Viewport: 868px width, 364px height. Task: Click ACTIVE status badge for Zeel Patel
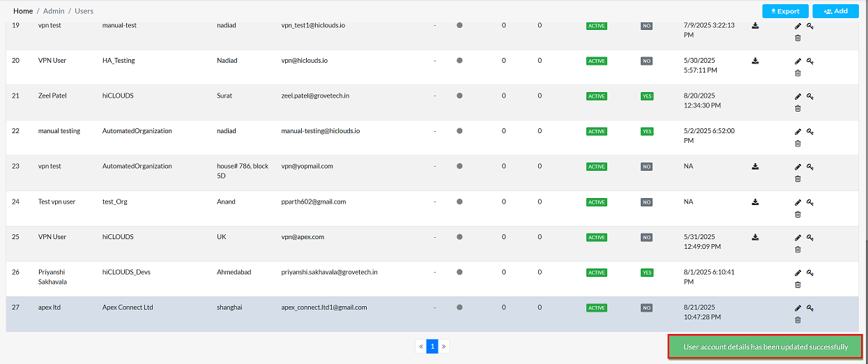coord(596,96)
